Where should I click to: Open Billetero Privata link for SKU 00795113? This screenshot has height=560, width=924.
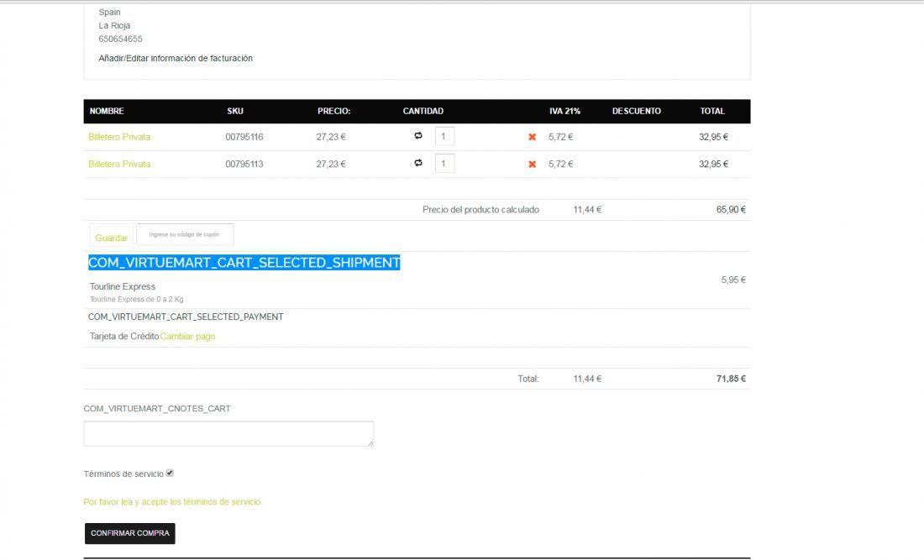click(x=119, y=165)
